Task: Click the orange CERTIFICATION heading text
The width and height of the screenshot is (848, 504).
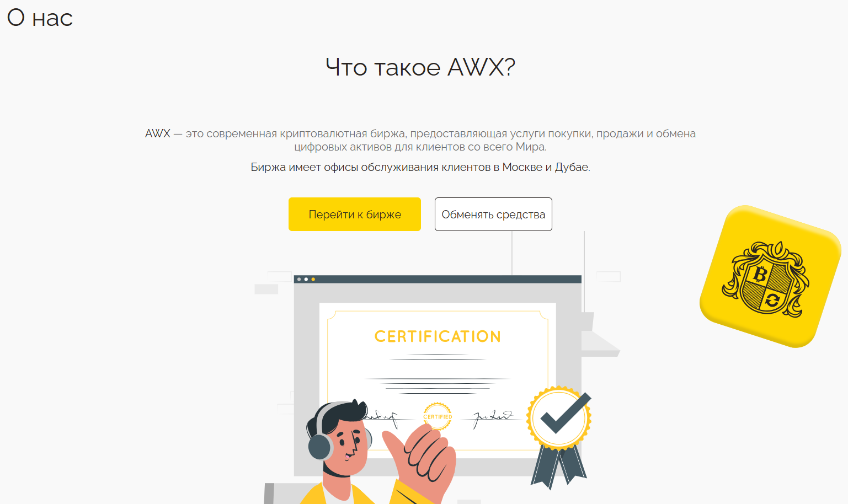Action: [x=438, y=336]
